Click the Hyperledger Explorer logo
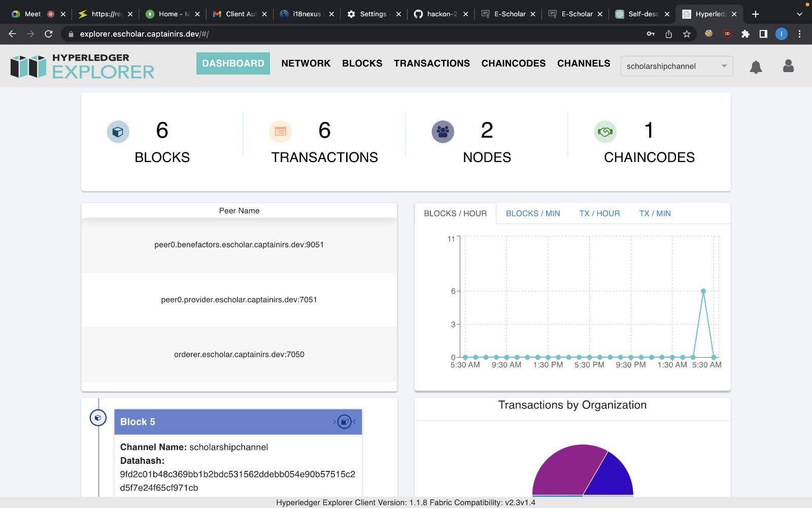The height and width of the screenshot is (508, 812). 82,67
